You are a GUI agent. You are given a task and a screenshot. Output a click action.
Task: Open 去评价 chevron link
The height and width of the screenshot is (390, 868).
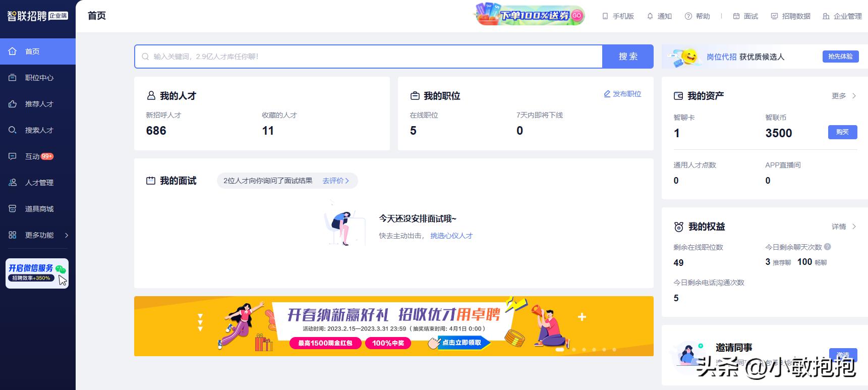click(x=336, y=181)
